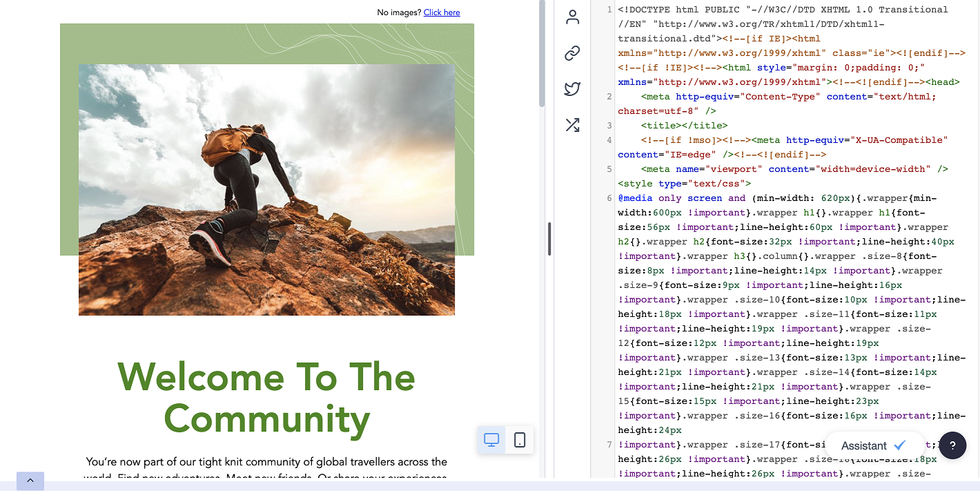Click the shuffle arrows icon in the sidebar
This screenshot has height=491, width=980.
pyautogui.click(x=572, y=125)
